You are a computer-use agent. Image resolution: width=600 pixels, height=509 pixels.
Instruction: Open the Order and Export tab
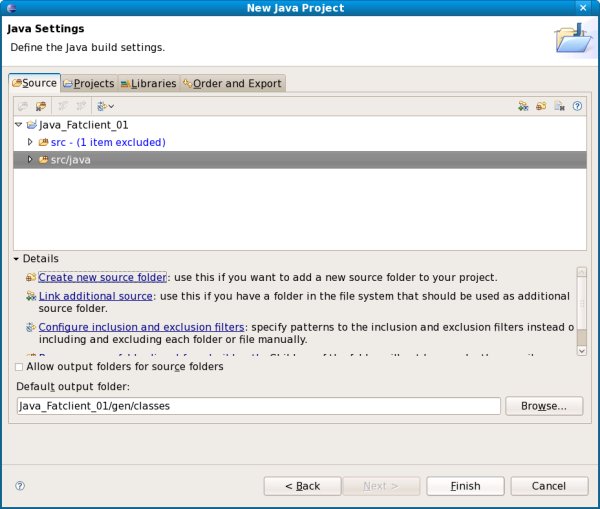[232, 83]
